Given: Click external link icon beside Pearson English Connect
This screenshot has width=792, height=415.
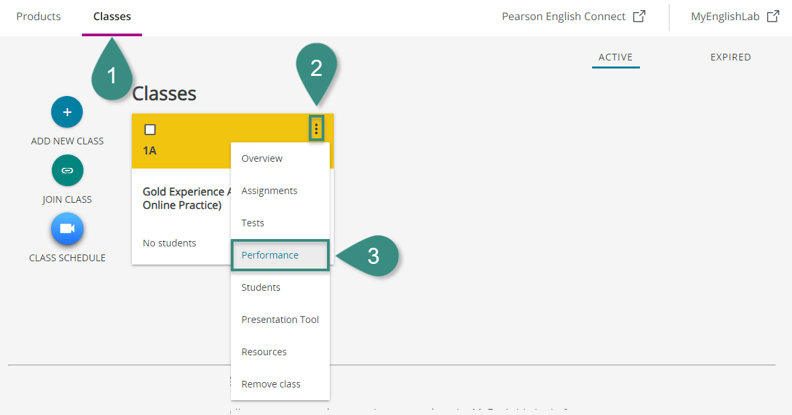Looking at the screenshot, I should [x=639, y=16].
